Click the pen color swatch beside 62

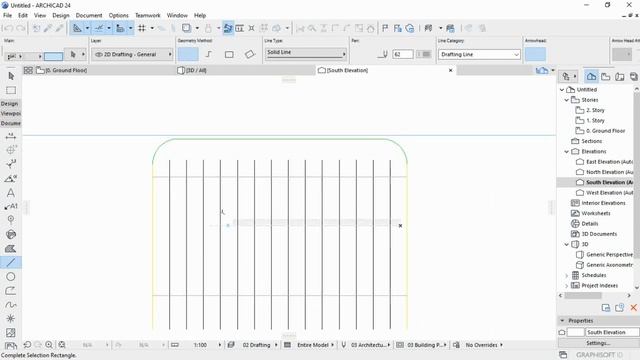tap(423, 54)
